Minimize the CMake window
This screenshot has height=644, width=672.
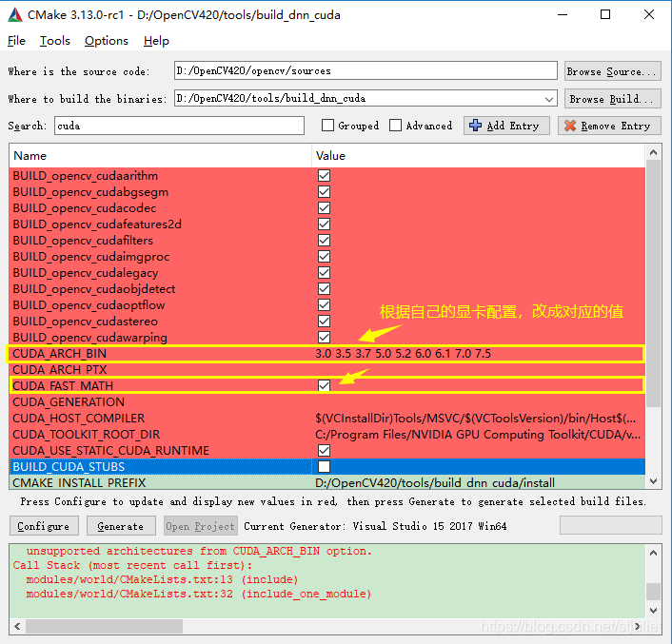563,14
